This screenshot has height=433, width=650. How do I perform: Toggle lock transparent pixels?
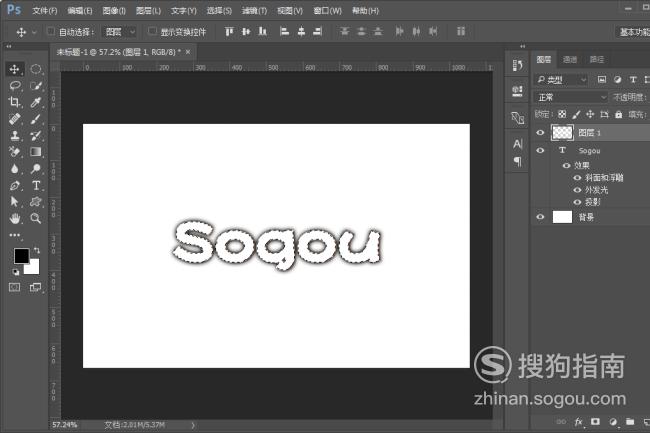coord(562,114)
